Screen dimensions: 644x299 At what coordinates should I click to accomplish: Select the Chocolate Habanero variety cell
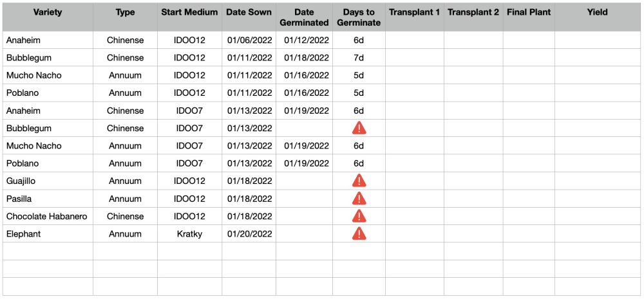48,216
